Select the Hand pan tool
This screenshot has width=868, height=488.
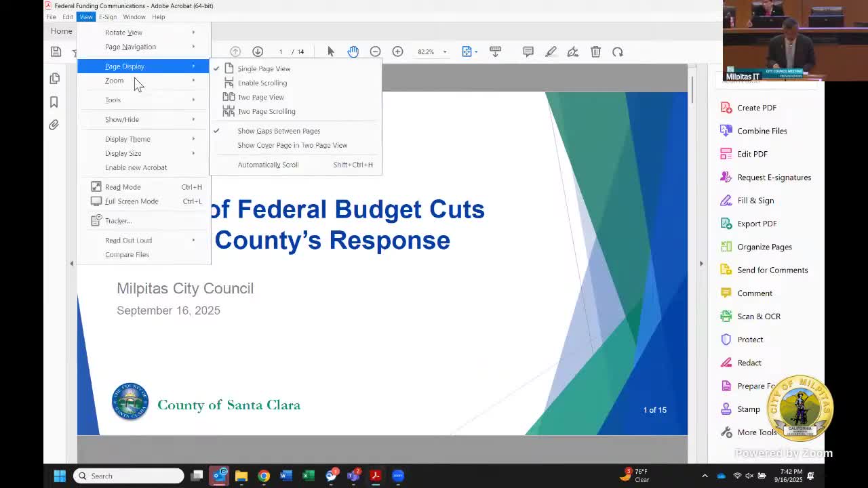click(353, 52)
